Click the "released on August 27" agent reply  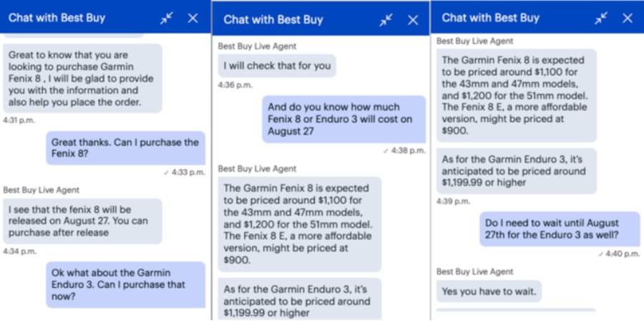(x=82, y=221)
